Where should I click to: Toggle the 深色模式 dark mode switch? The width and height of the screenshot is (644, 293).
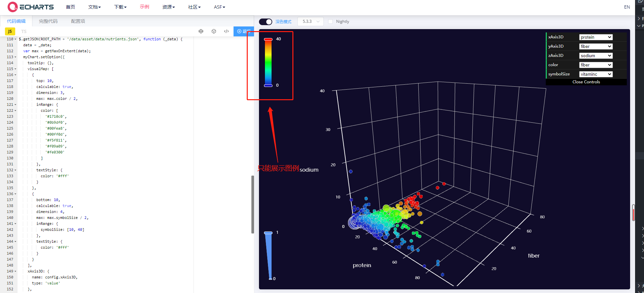(x=266, y=22)
